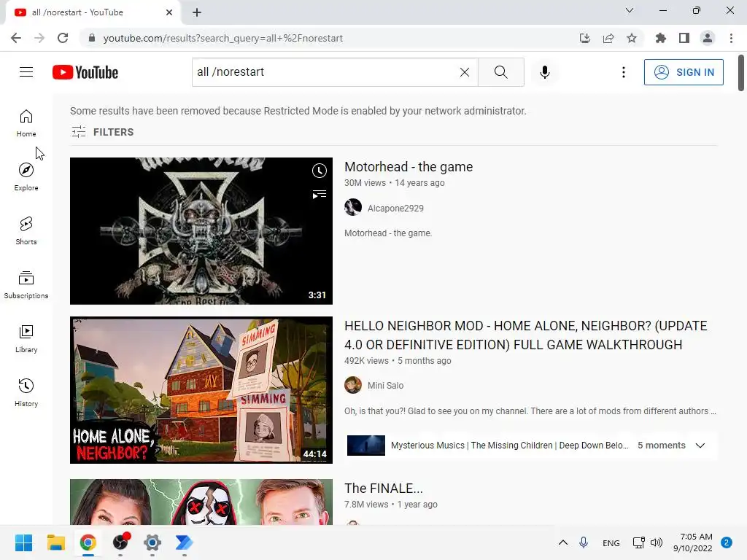Close the 'all /norestart - YouTube' tab
The width and height of the screenshot is (747, 560).
169,12
